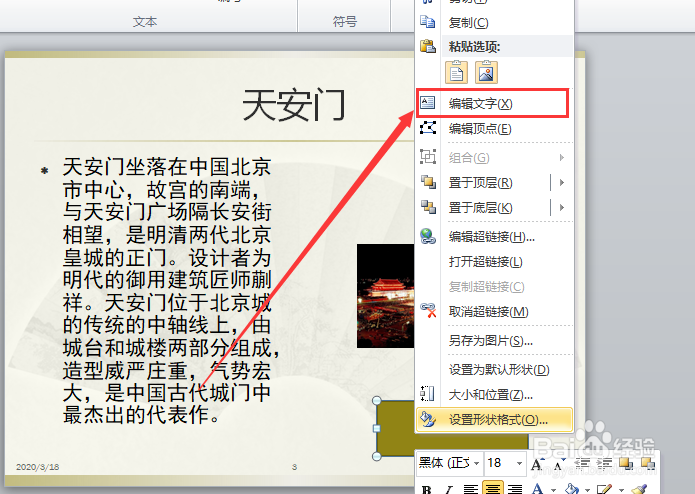Align text right in mini toolbar

515,489
